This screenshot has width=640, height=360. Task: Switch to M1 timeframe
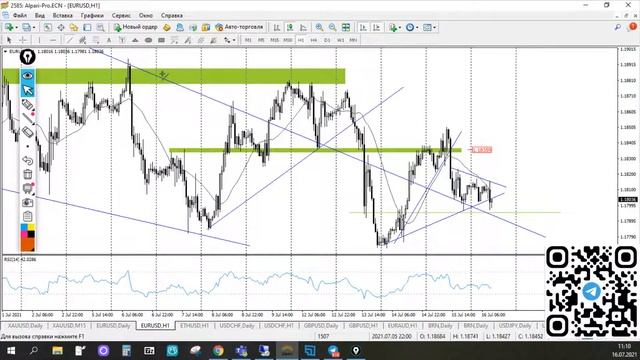point(248,40)
